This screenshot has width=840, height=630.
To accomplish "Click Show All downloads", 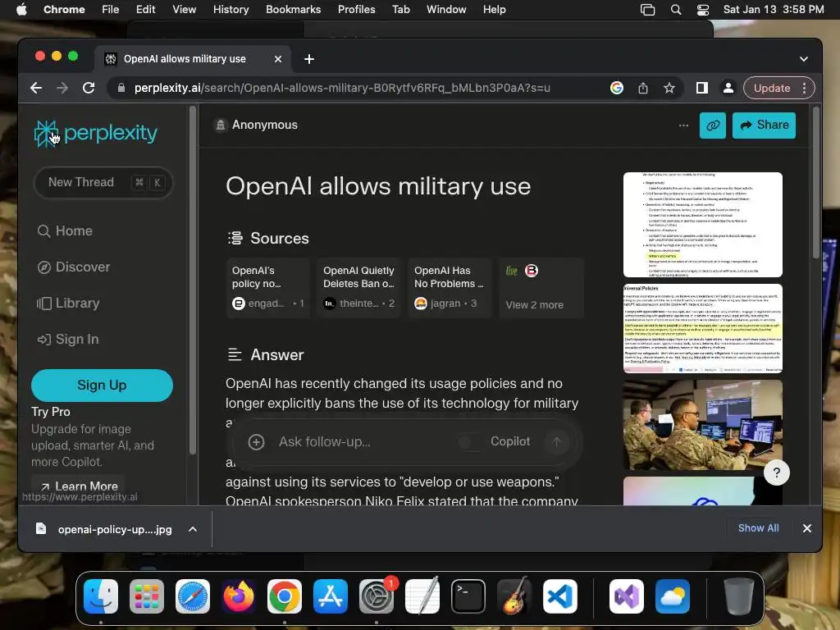I will 758,528.
